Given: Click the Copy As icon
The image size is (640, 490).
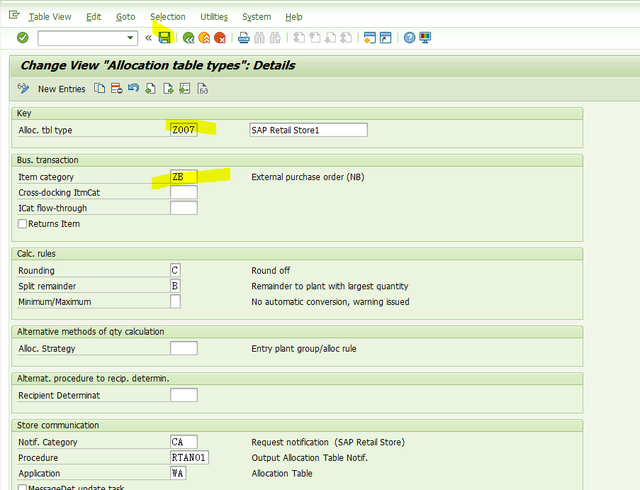Looking at the screenshot, I should coord(99,88).
